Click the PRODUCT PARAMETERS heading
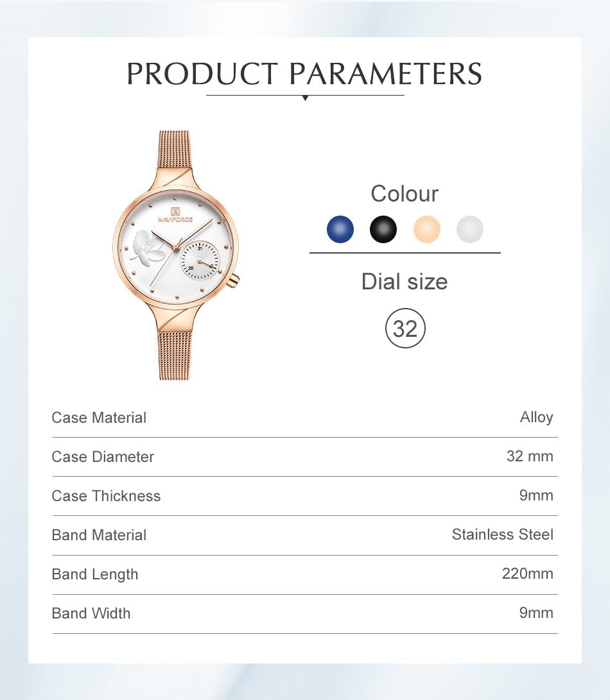The image size is (610, 700). click(x=304, y=74)
